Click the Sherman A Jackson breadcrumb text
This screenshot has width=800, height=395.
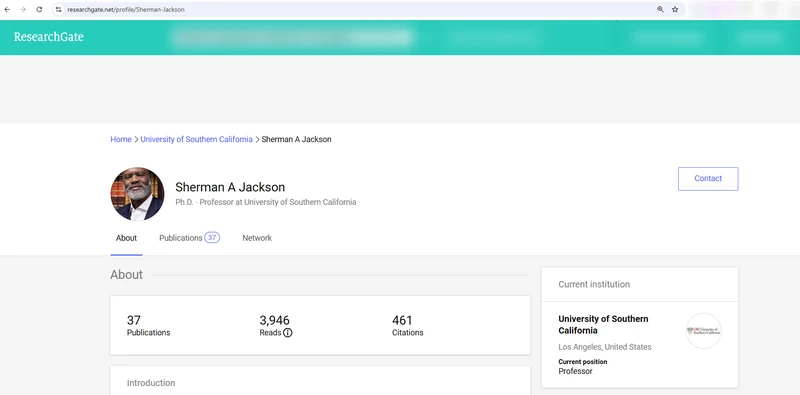(x=296, y=139)
